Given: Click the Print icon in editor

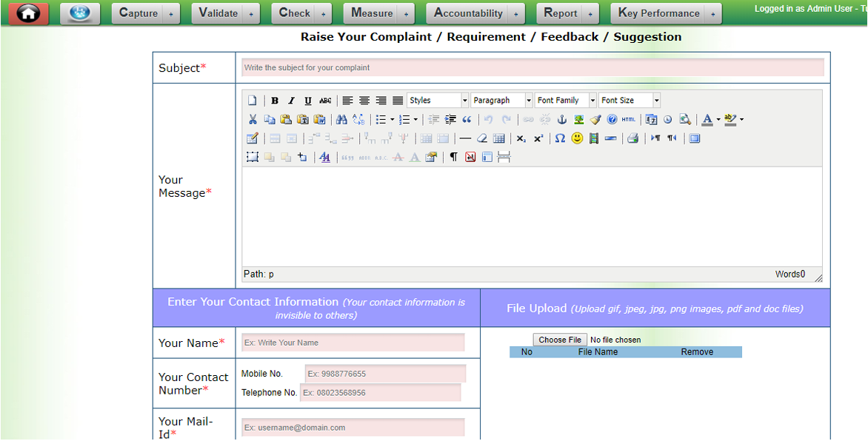Looking at the screenshot, I should 632,138.
